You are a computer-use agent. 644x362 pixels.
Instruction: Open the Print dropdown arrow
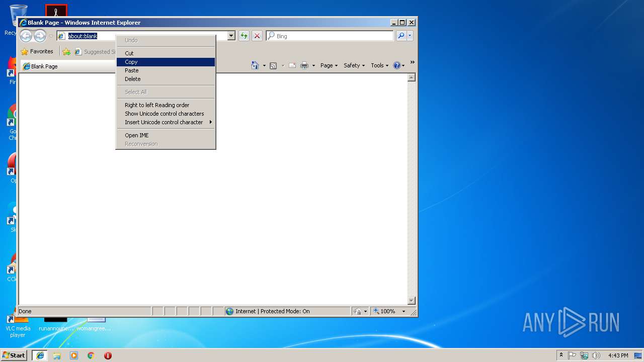coord(313,66)
